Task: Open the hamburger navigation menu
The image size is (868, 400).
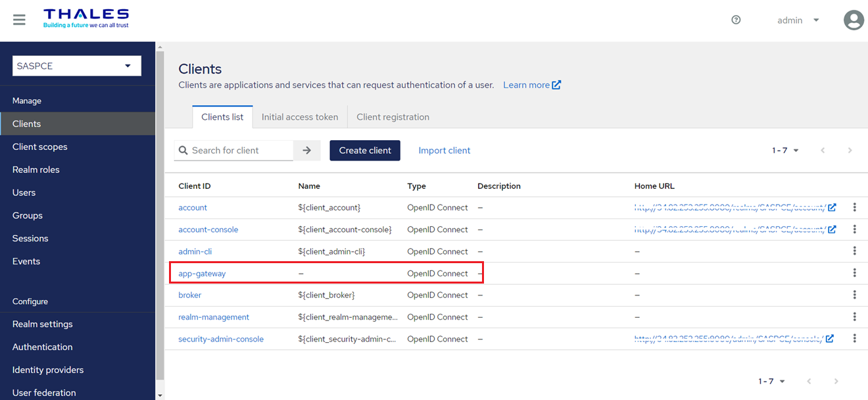Action: [19, 20]
